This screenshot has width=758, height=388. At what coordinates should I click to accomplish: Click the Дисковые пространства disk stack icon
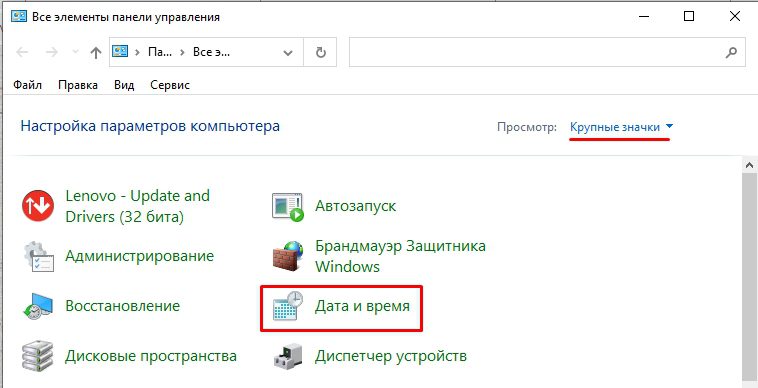pyautogui.click(x=38, y=357)
